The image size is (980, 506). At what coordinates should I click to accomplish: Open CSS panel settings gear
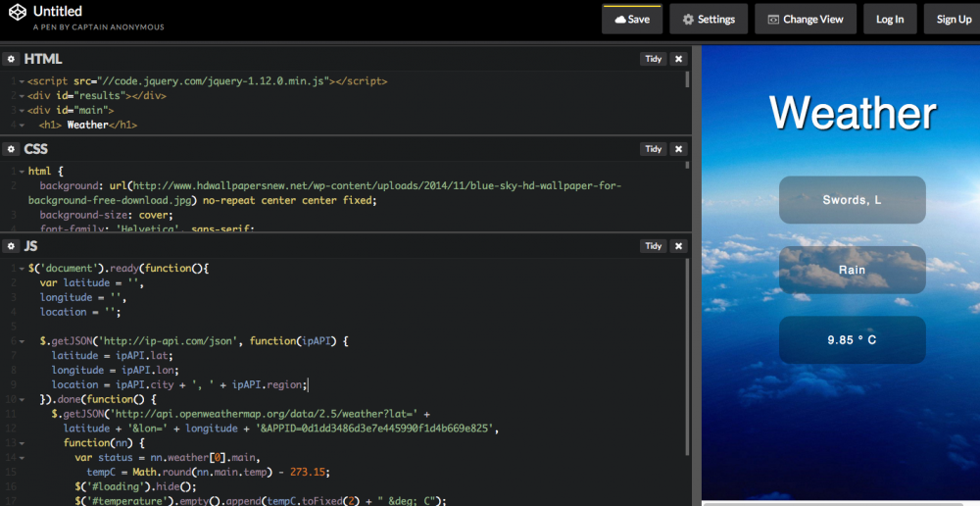tap(11, 149)
